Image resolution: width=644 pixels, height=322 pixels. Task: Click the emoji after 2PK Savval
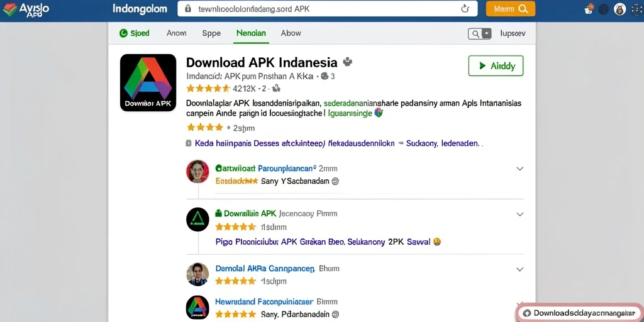click(x=437, y=242)
